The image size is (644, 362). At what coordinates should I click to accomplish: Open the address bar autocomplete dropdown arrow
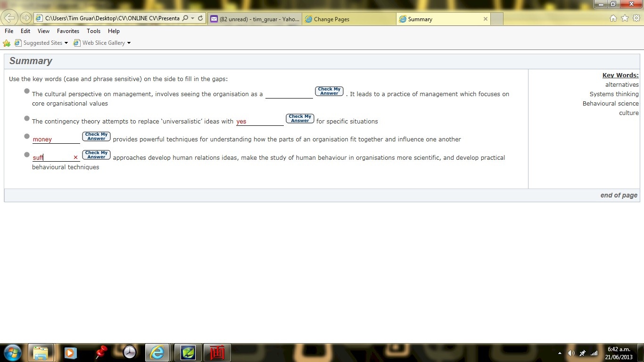pos(193,18)
